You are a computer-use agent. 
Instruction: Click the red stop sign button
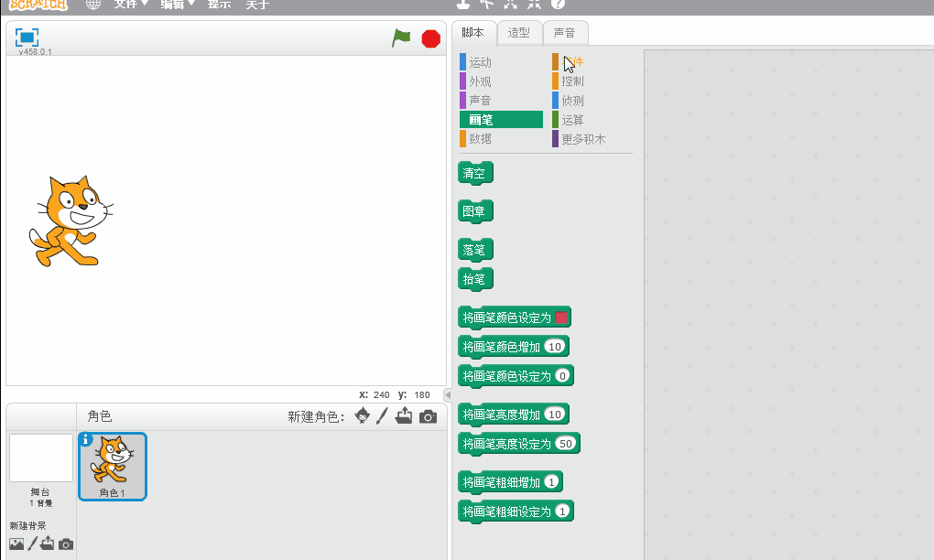coord(430,38)
